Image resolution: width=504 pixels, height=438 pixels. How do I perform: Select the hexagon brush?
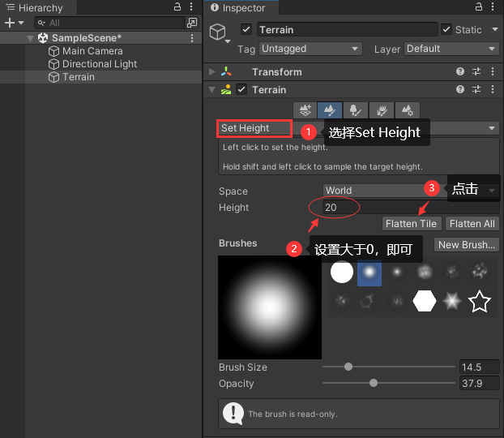pyautogui.click(x=425, y=301)
